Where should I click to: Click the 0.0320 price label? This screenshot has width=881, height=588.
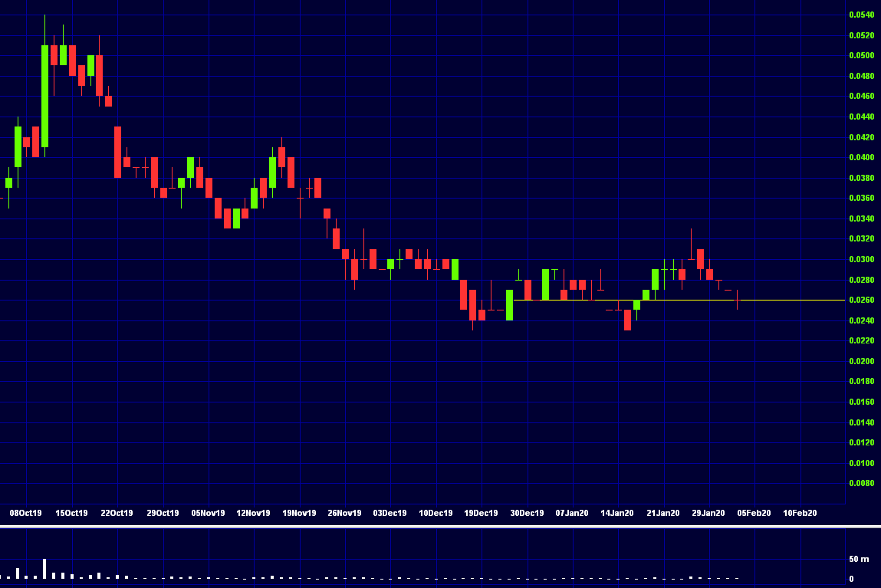tap(861, 239)
